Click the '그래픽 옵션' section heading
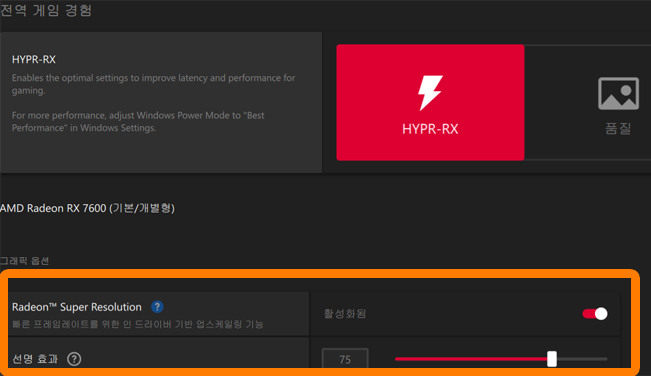The width and height of the screenshot is (651, 376). click(x=24, y=261)
